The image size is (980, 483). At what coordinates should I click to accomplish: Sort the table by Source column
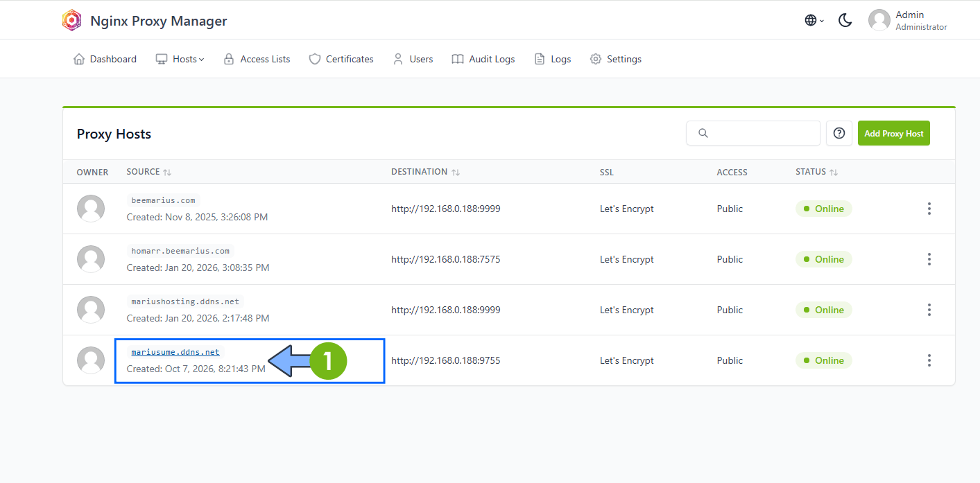[149, 172]
